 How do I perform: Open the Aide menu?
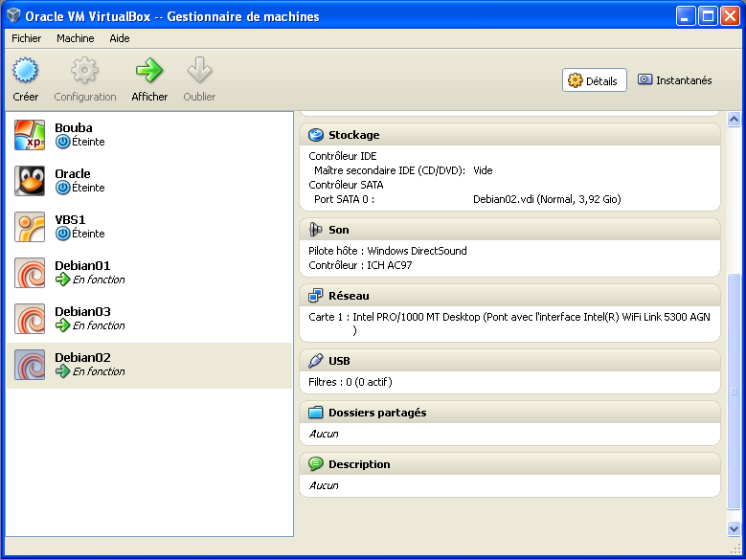click(120, 38)
